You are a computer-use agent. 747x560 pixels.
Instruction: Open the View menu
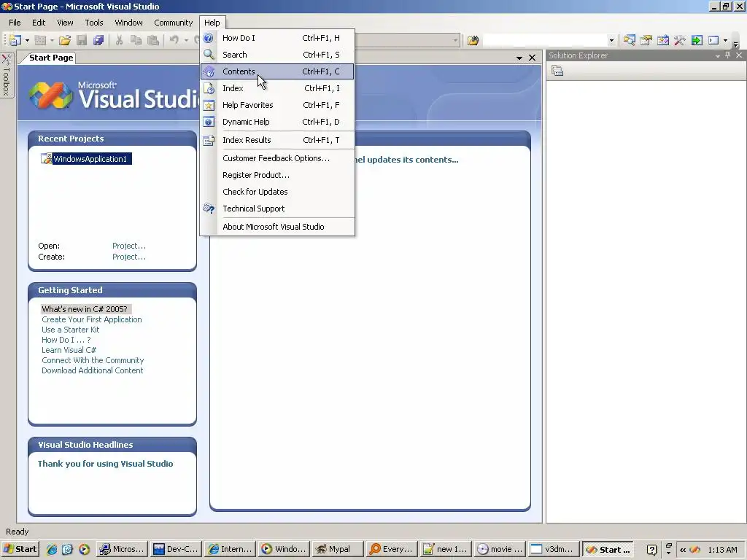click(65, 23)
